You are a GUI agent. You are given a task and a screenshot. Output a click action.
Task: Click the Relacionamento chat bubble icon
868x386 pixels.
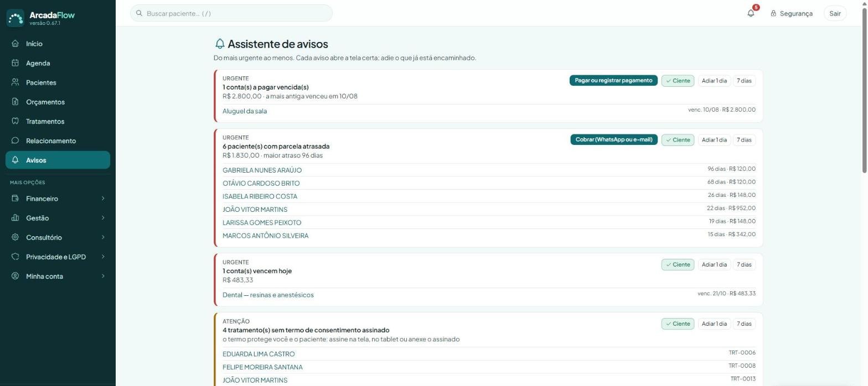(x=15, y=140)
